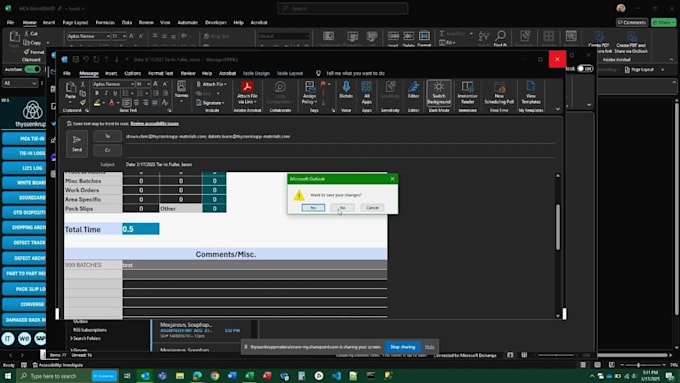Toggle the New Outlook switch

pyautogui.click(x=585, y=69)
